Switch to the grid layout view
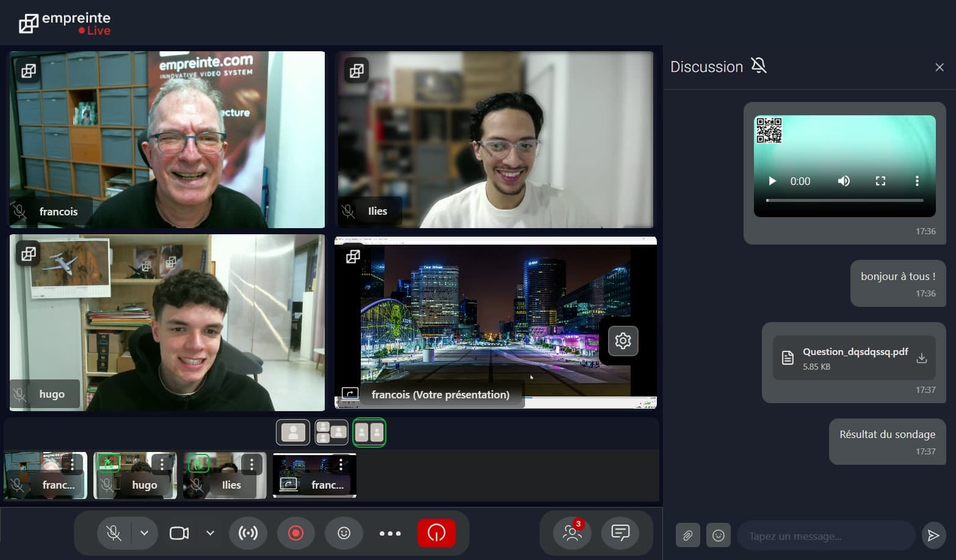The width and height of the screenshot is (956, 560). click(331, 432)
